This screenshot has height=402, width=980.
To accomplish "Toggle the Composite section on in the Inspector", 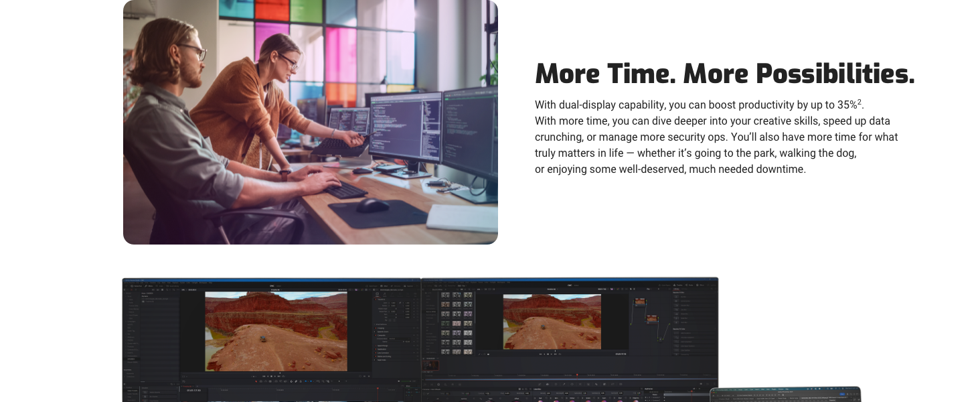I will tap(375, 335).
